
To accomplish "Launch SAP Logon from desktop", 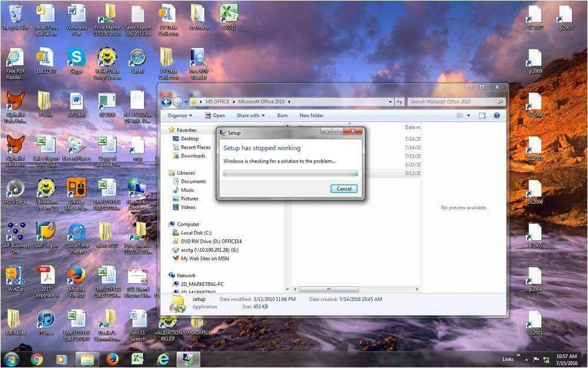I will point(46,235).
